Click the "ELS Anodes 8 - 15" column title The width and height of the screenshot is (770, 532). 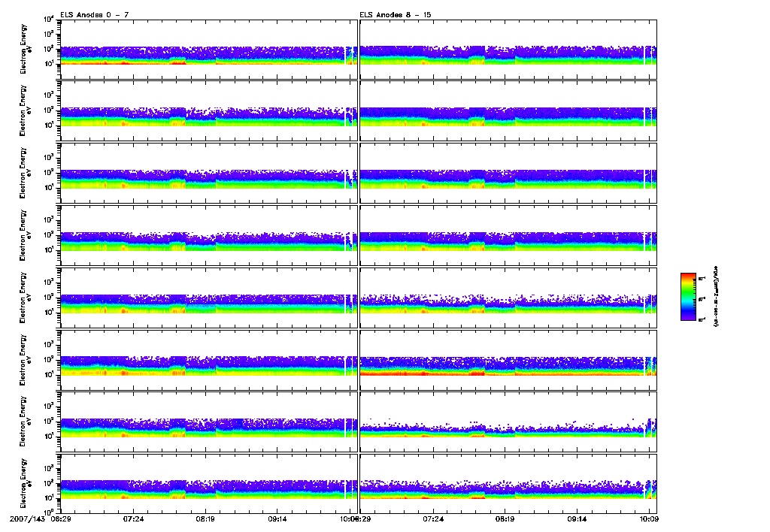[x=396, y=15]
